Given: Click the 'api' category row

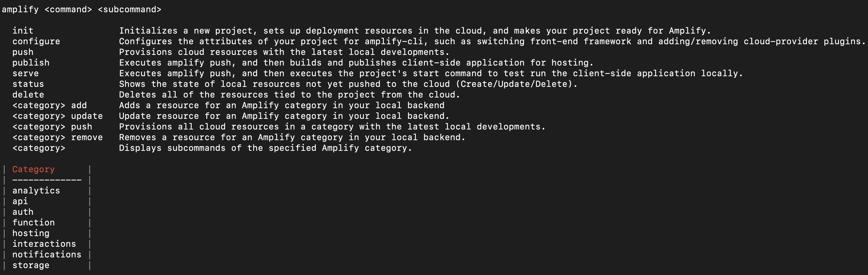Looking at the screenshot, I should (x=20, y=201).
